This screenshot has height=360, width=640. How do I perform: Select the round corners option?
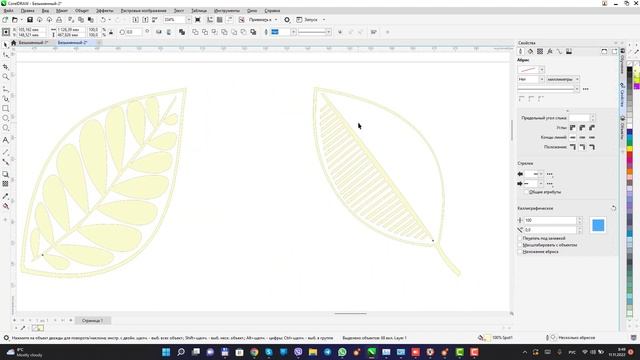pyautogui.click(x=582, y=128)
